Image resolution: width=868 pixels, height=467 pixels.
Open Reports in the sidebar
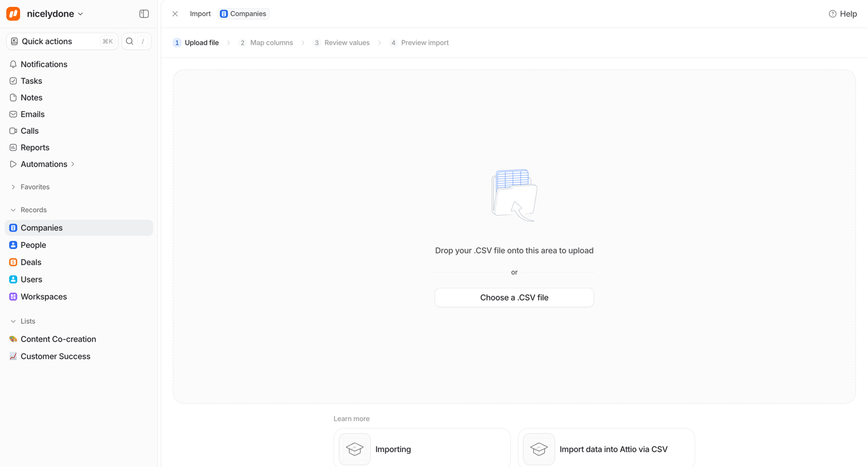pos(34,147)
